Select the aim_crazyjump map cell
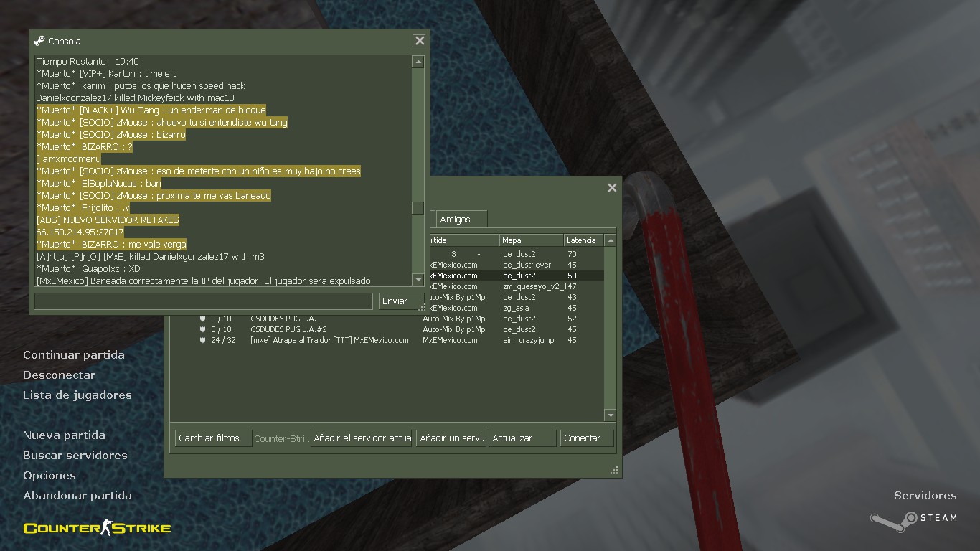The height and width of the screenshot is (551, 980). coord(529,340)
